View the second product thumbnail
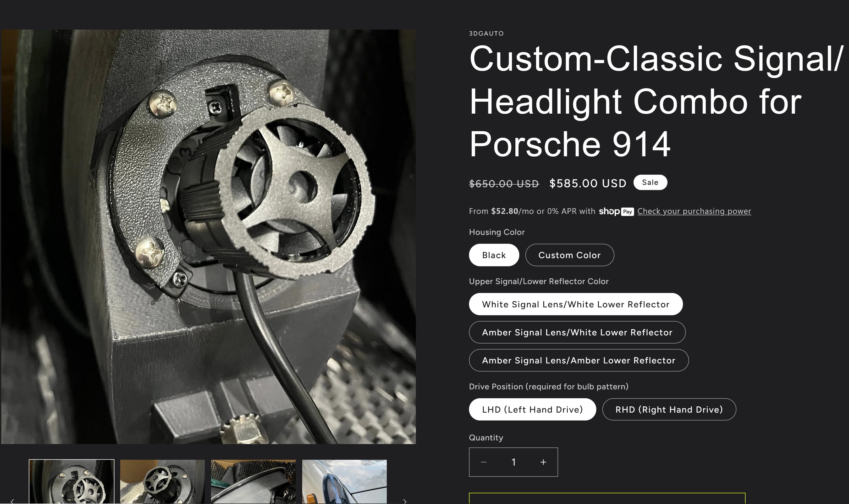849x504 pixels. 162,481
